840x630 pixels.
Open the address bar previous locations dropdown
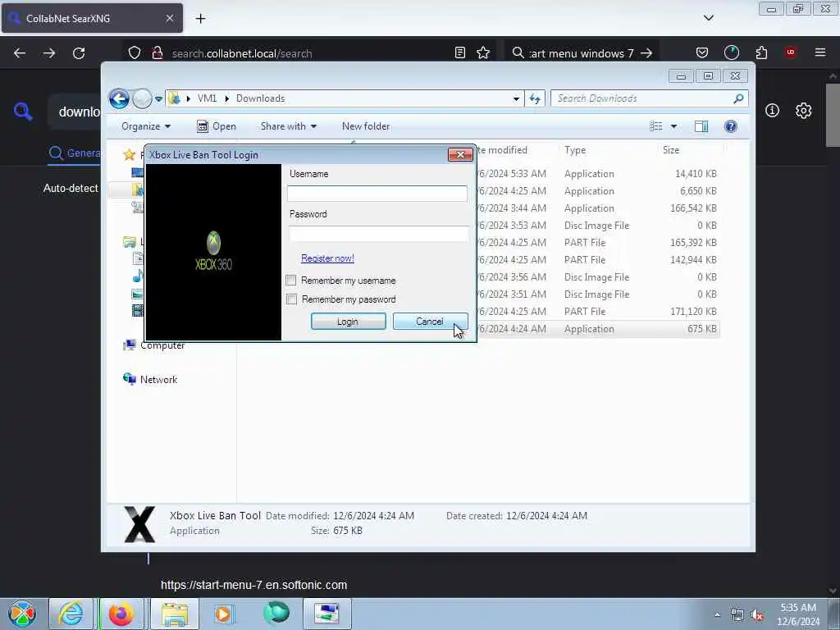(516, 98)
